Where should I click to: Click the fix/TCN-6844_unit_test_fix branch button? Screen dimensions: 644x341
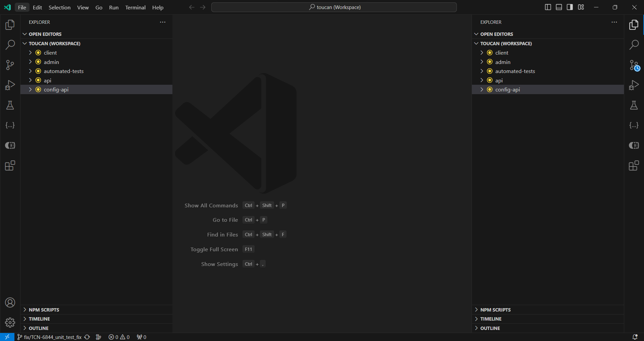[50, 337]
